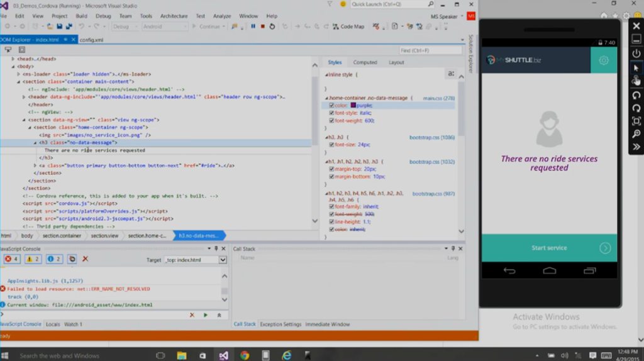The width and height of the screenshot is (644, 361).
Task: Rotate emulator right icon
Action: coord(636,108)
